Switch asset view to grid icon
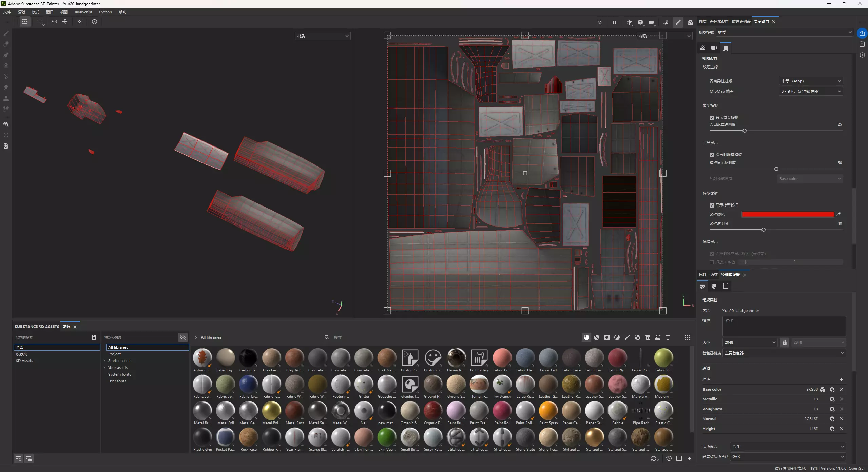The height and width of the screenshot is (472, 868). [x=687, y=337]
